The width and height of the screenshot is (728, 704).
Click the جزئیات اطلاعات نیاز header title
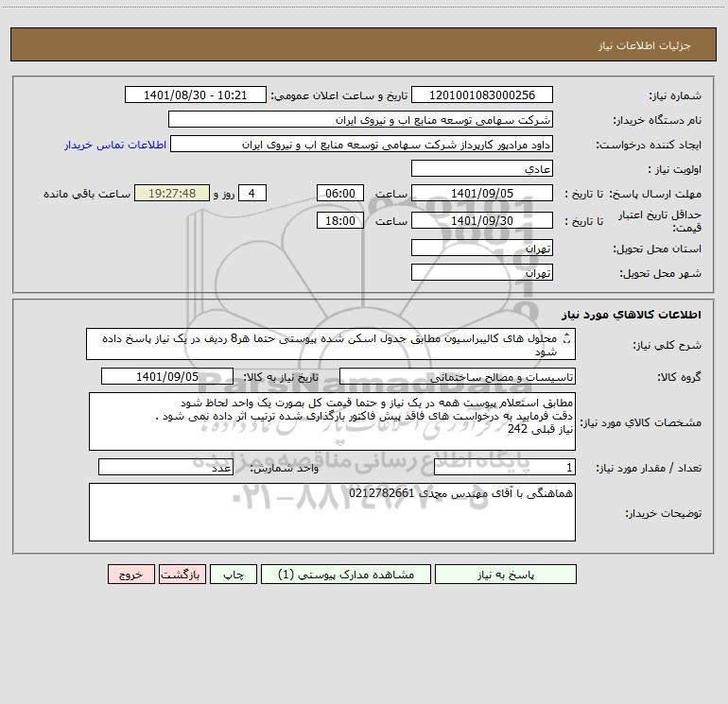tap(645, 45)
